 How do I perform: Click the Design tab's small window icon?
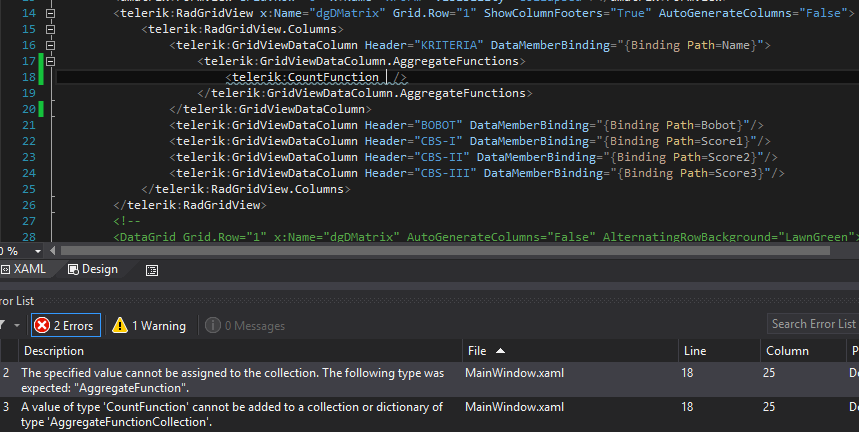coord(74,269)
